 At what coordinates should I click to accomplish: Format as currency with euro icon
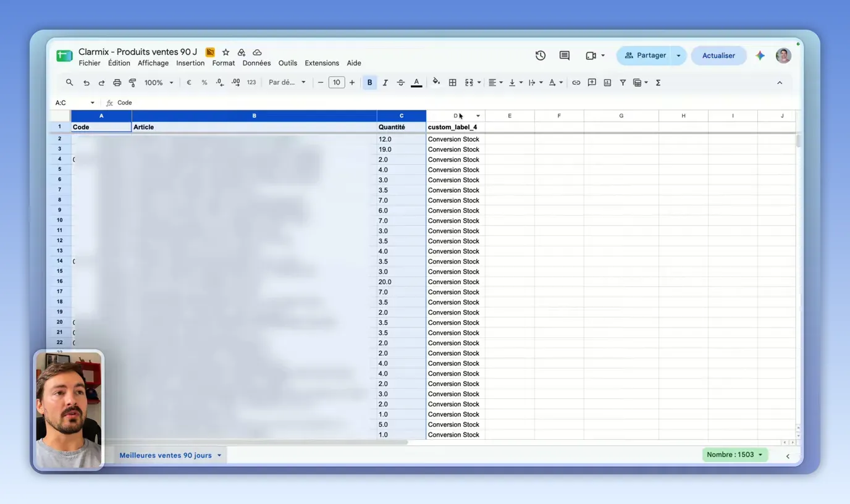coord(189,83)
